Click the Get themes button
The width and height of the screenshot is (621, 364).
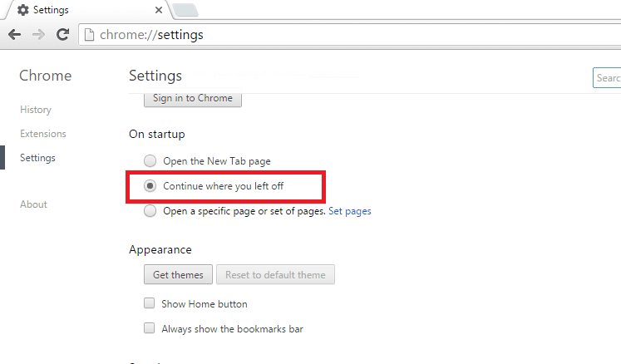tap(178, 274)
